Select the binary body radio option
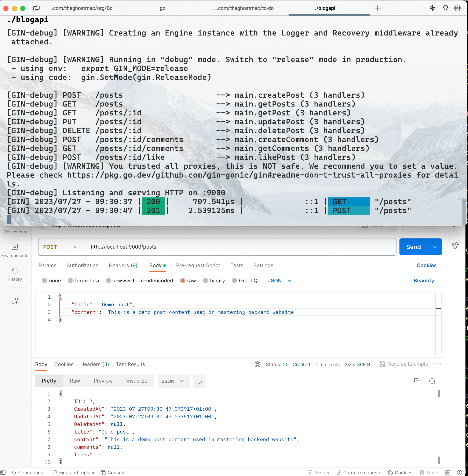This screenshot has width=468, height=476. tap(205, 280)
